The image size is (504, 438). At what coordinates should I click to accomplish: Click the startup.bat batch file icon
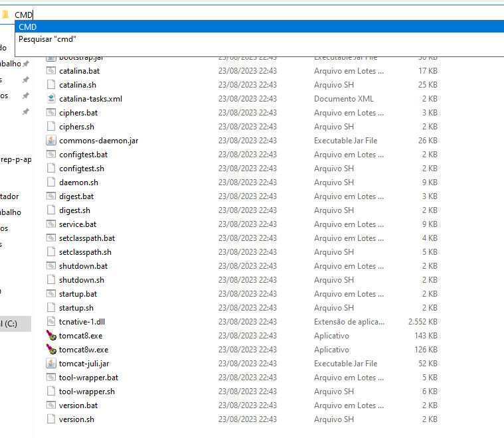pos(51,294)
